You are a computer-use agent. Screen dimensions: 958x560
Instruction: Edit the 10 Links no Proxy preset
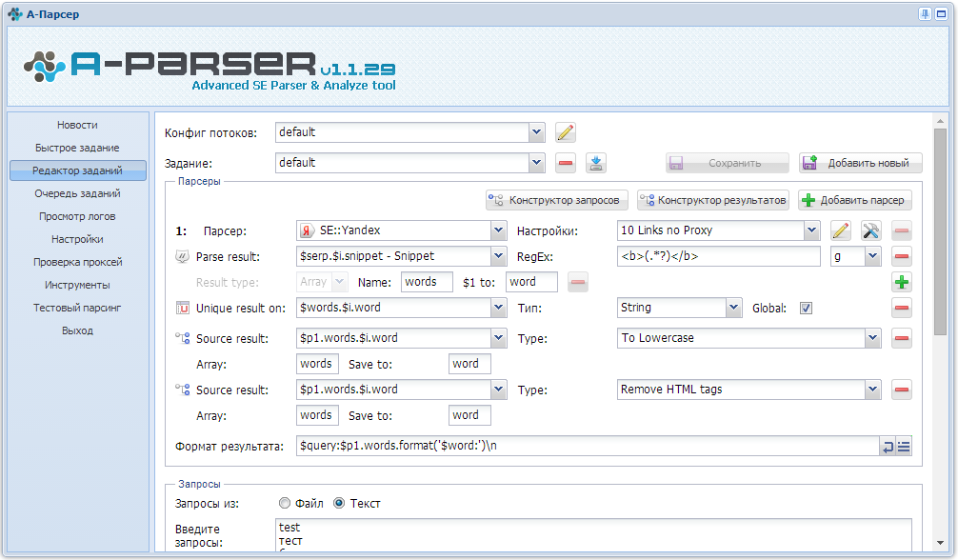coord(841,230)
